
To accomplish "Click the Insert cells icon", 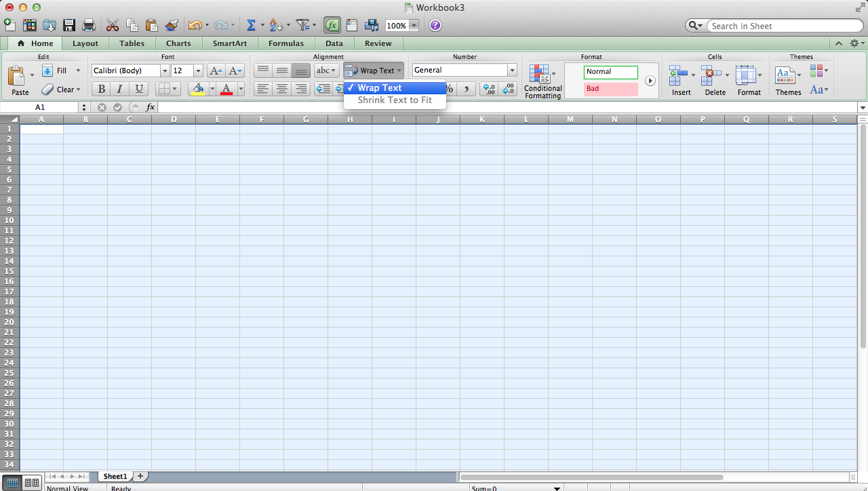I will (x=678, y=73).
